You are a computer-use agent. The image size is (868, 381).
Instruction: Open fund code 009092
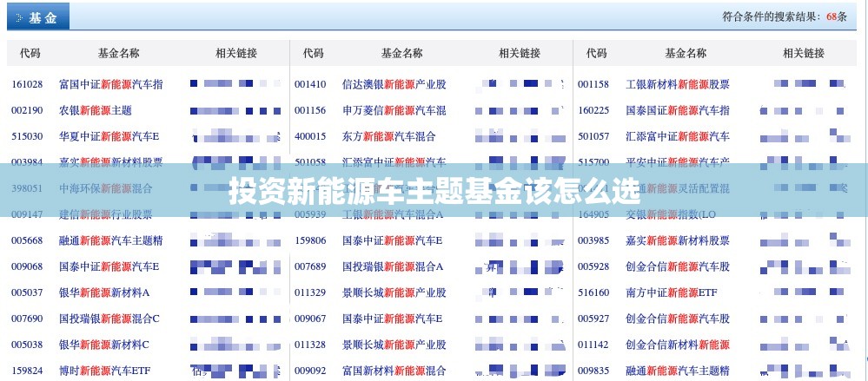[x=310, y=371]
